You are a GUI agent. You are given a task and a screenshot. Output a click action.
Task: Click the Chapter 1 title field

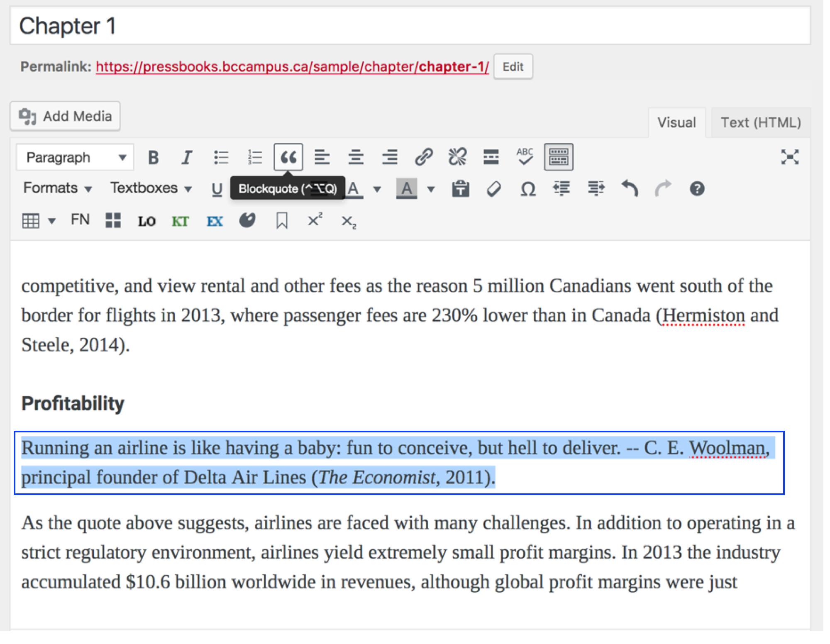(410, 26)
